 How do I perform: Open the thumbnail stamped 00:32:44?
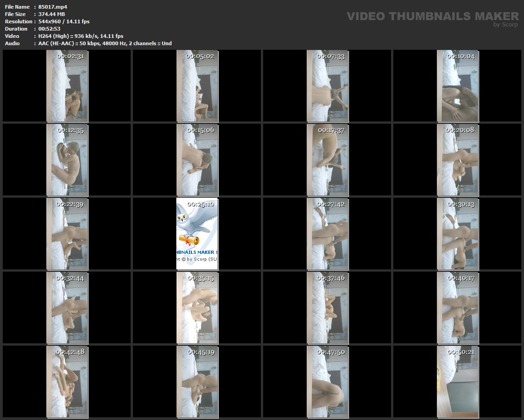67,307
